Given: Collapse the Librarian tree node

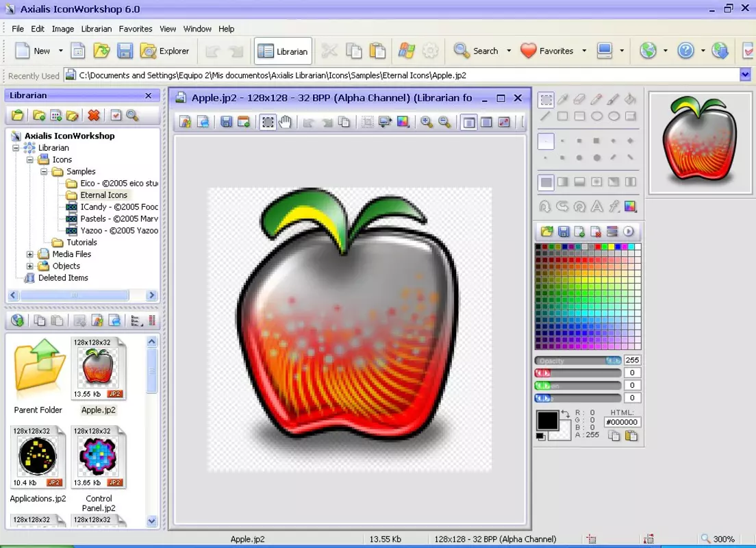Looking at the screenshot, I should coord(16,148).
